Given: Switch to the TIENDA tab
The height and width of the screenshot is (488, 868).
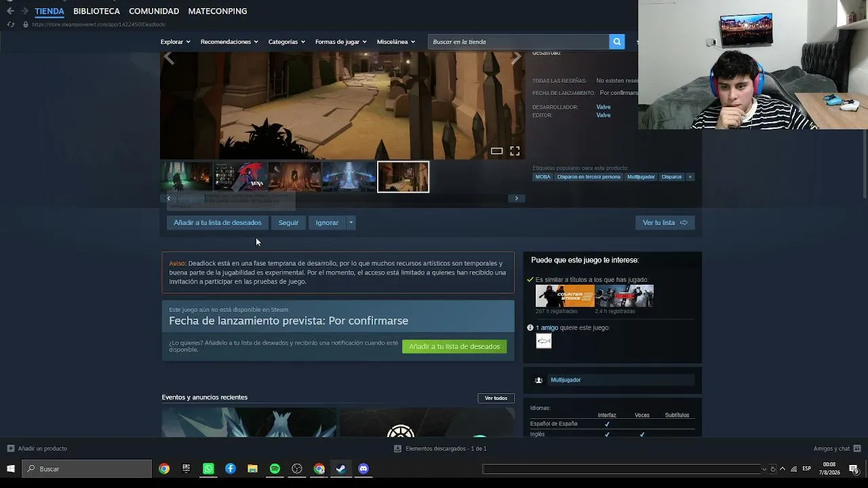Looking at the screenshot, I should (x=50, y=11).
